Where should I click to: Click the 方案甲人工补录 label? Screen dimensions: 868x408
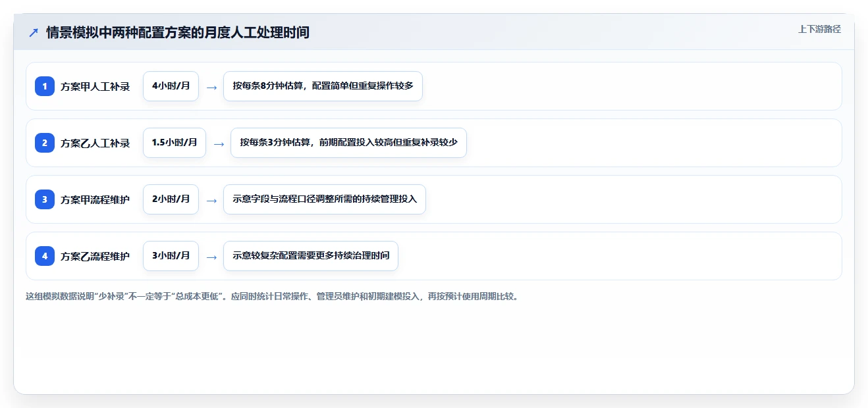tap(95, 87)
